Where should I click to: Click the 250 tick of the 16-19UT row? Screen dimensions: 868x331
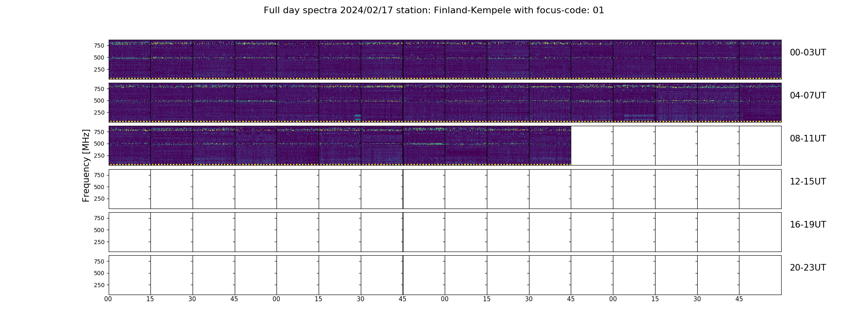tap(99, 242)
